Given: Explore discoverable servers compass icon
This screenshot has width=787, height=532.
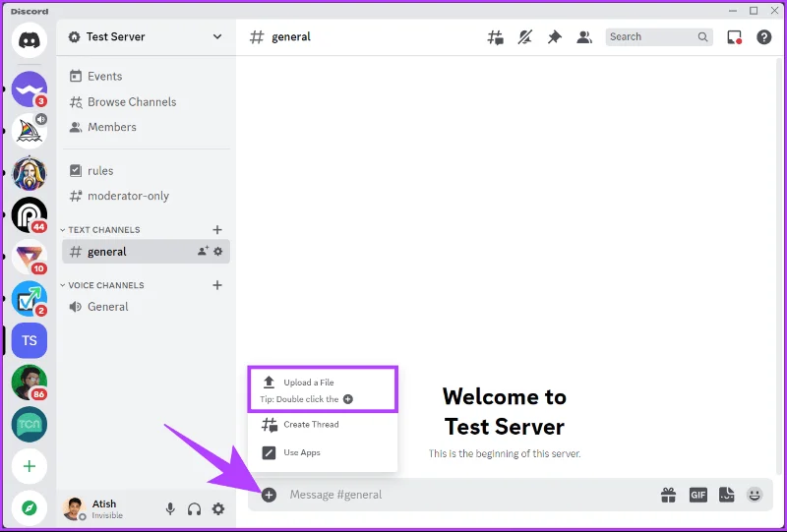Looking at the screenshot, I should click(30, 508).
